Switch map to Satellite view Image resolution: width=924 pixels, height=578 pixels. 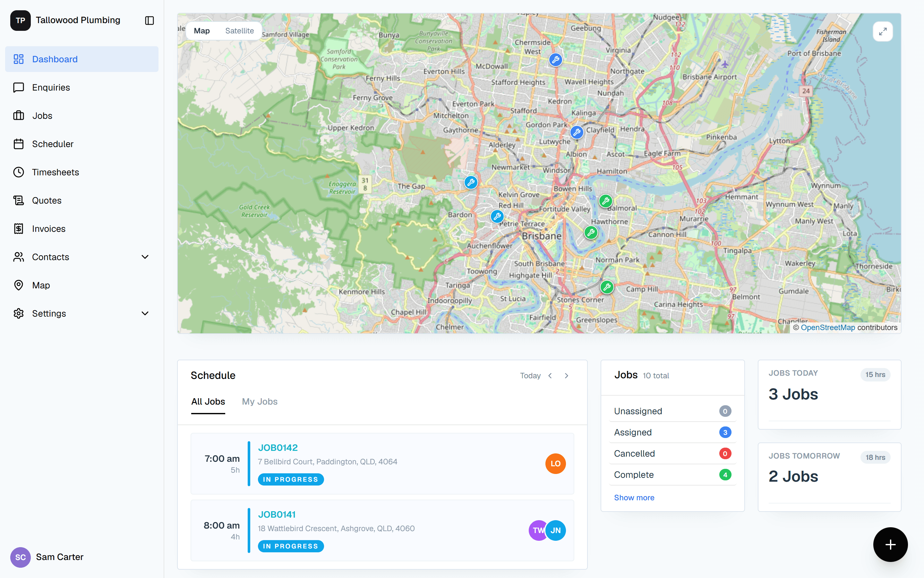[x=239, y=31]
